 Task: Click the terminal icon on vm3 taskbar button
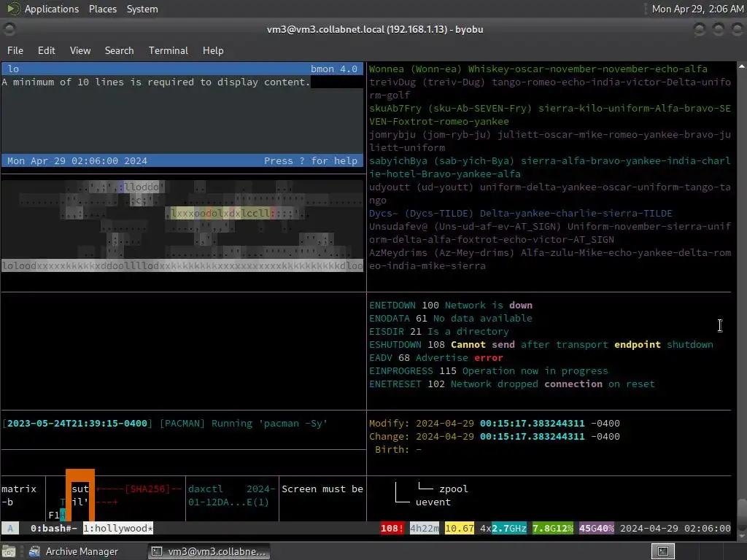click(x=156, y=551)
